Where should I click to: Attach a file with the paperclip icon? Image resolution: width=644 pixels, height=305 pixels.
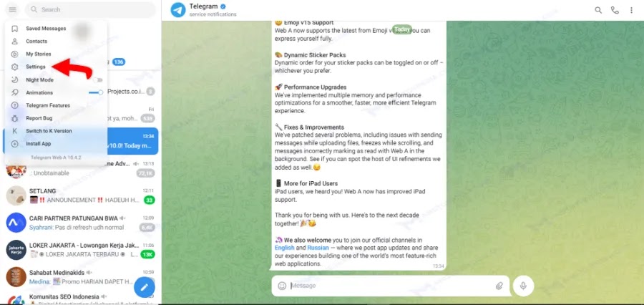499,286
